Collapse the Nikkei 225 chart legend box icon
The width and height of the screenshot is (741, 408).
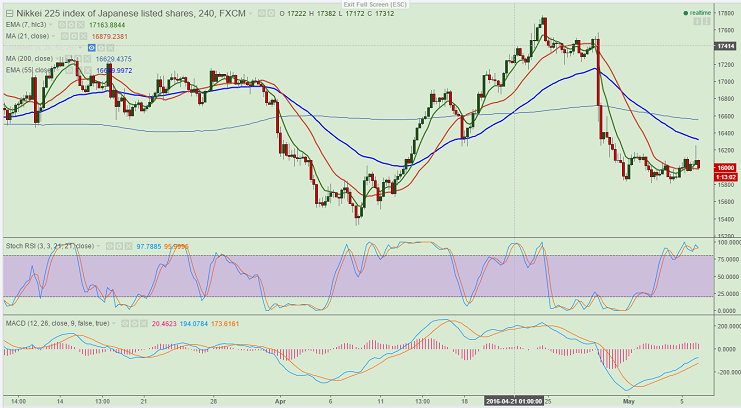pos(9,14)
